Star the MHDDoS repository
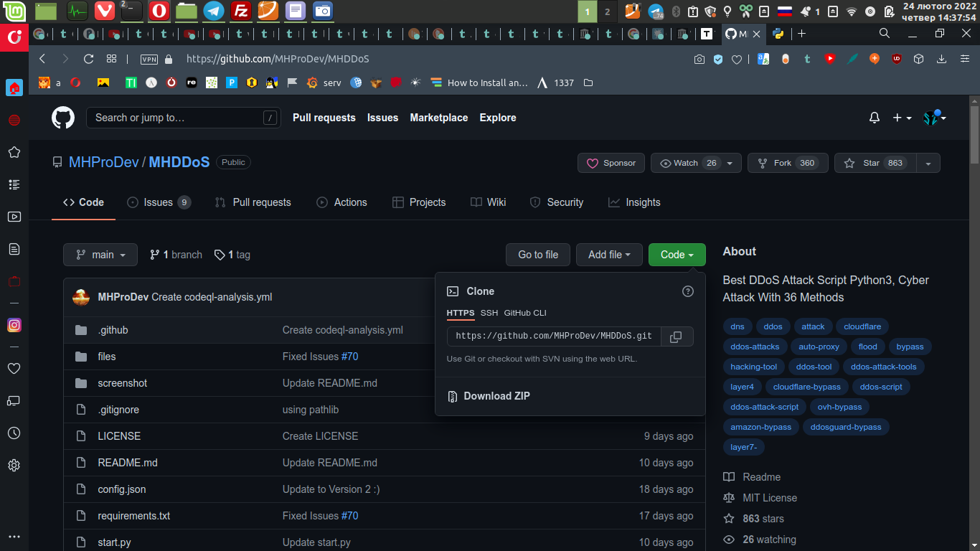This screenshot has height=551, width=980. (x=875, y=163)
